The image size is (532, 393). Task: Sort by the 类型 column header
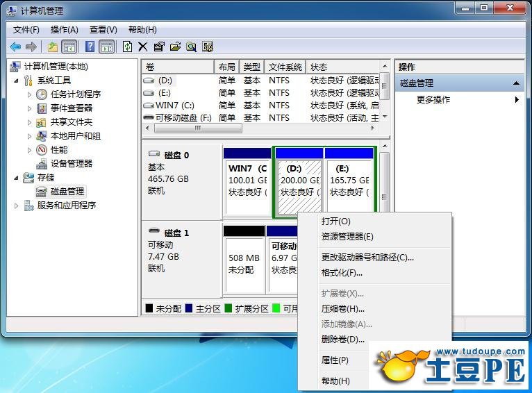tap(251, 67)
